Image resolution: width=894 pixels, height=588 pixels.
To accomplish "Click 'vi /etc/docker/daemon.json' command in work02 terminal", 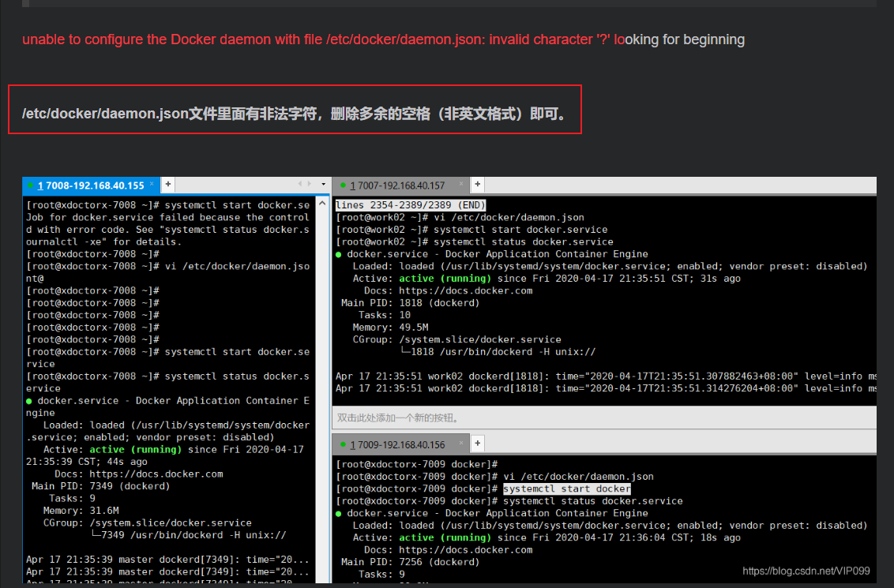I will [509, 218].
